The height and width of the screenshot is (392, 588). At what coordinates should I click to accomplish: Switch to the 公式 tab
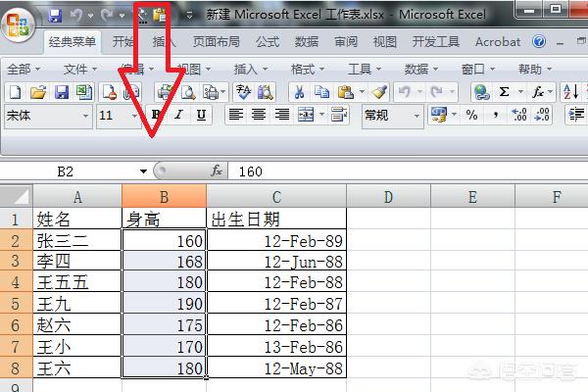pos(268,42)
